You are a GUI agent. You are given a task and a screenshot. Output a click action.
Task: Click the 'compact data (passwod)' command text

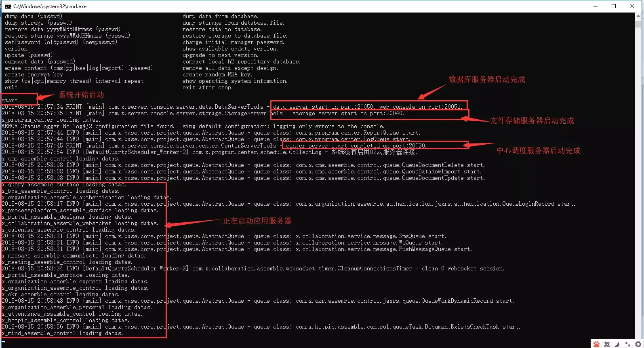tap(40, 62)
